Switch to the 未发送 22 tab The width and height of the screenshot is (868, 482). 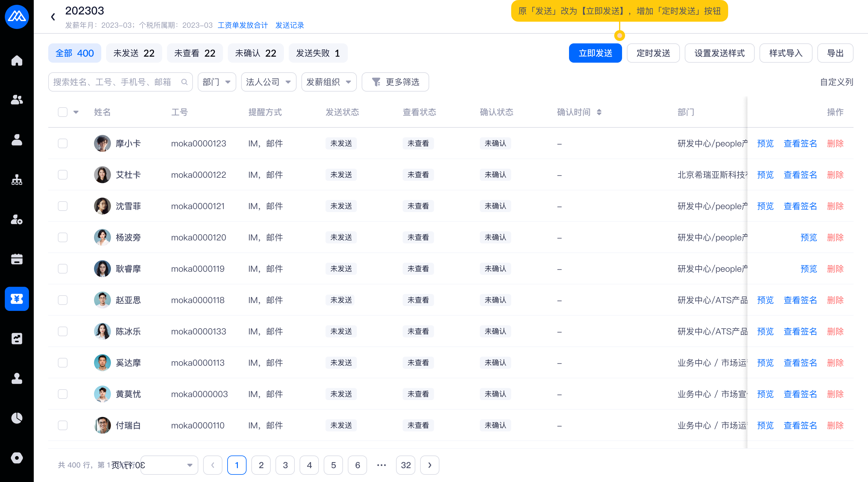pos(134,53)
